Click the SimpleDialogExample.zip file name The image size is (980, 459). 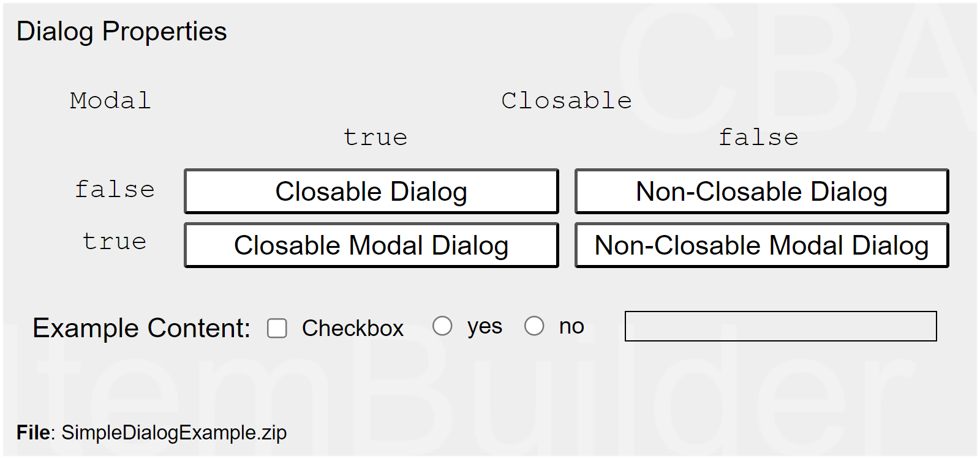click(174, 433)
